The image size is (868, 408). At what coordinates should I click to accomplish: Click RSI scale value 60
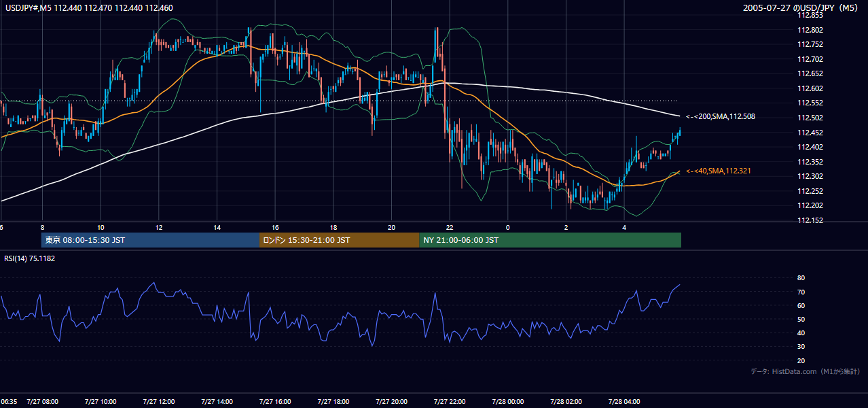[801, 305]
